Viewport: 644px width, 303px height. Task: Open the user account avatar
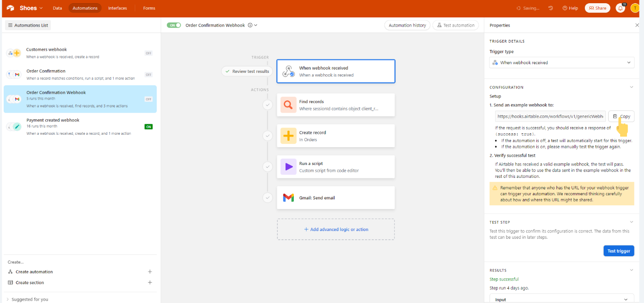point(635,8)
